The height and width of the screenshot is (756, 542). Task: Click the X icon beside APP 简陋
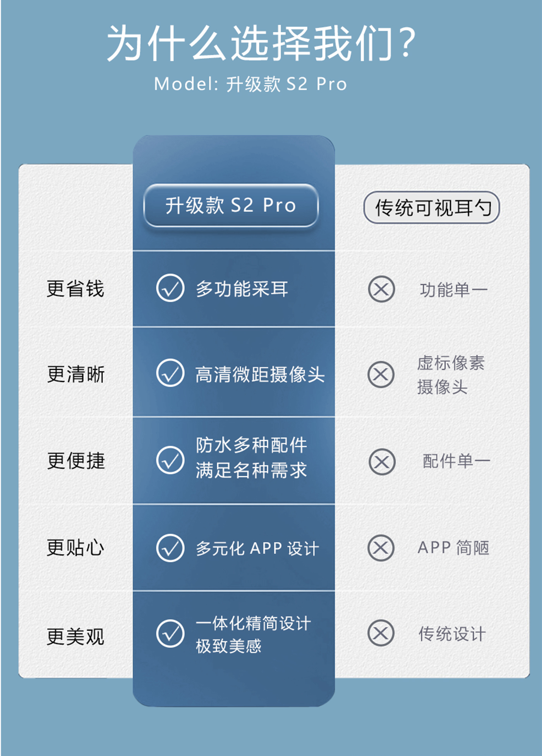point(381,548)
